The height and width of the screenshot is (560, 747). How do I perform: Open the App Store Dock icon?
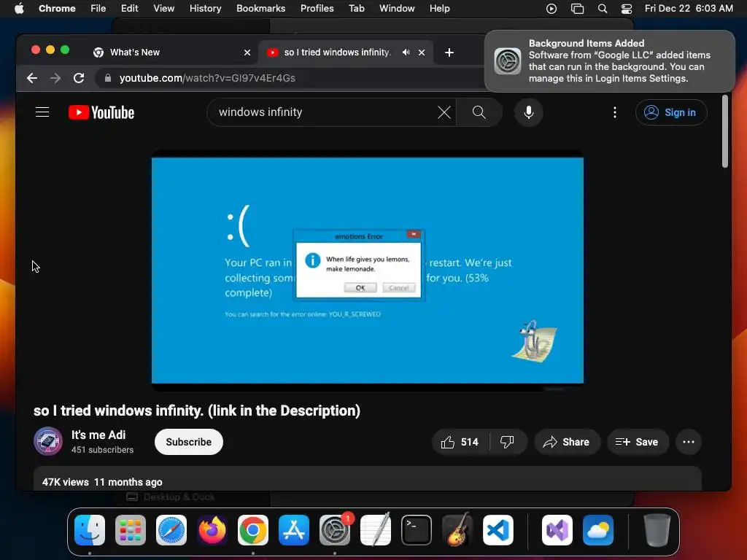[294, 530]
